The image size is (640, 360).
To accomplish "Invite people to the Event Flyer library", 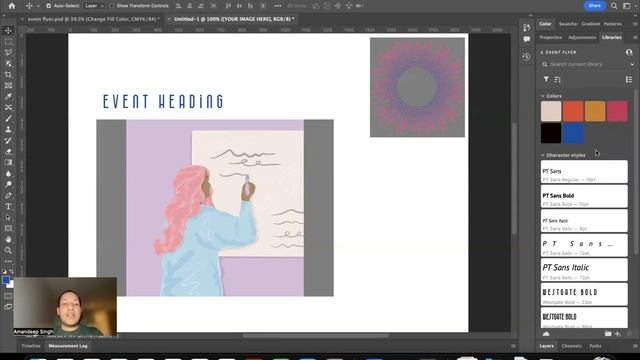I will [629, 52].
